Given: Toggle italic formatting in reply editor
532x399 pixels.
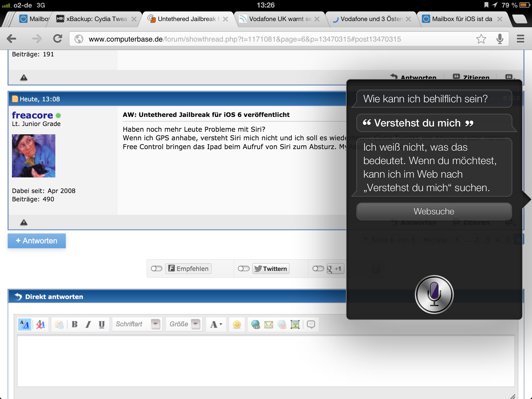Looking at the screenshot, I should click(88, 324).
